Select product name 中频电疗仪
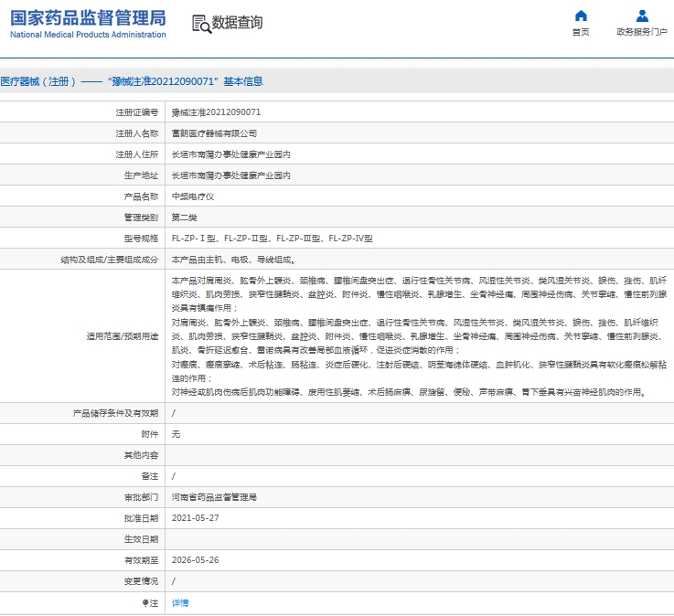The width and height of the screenshot is (674, 616). pos(193,196)
